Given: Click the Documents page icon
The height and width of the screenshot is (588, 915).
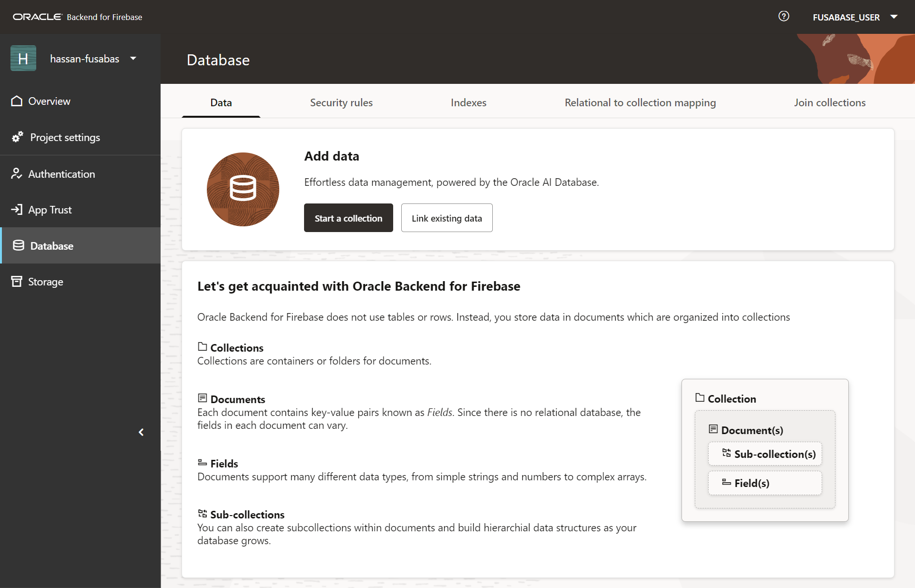Looking at the screenshot, I should click(x=203, y=398).
